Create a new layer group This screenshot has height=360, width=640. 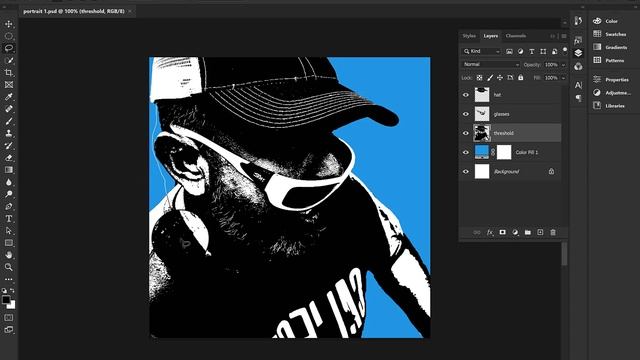[528, 232]
